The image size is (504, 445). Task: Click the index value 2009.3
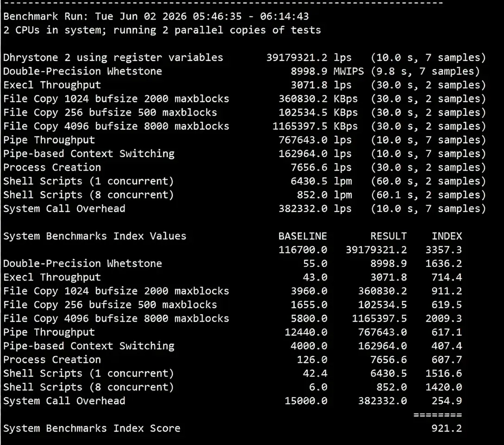tap(444, 318)
